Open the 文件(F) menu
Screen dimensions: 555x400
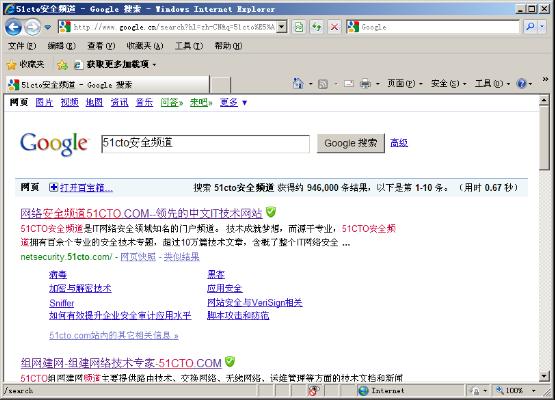tap(22, 46)
